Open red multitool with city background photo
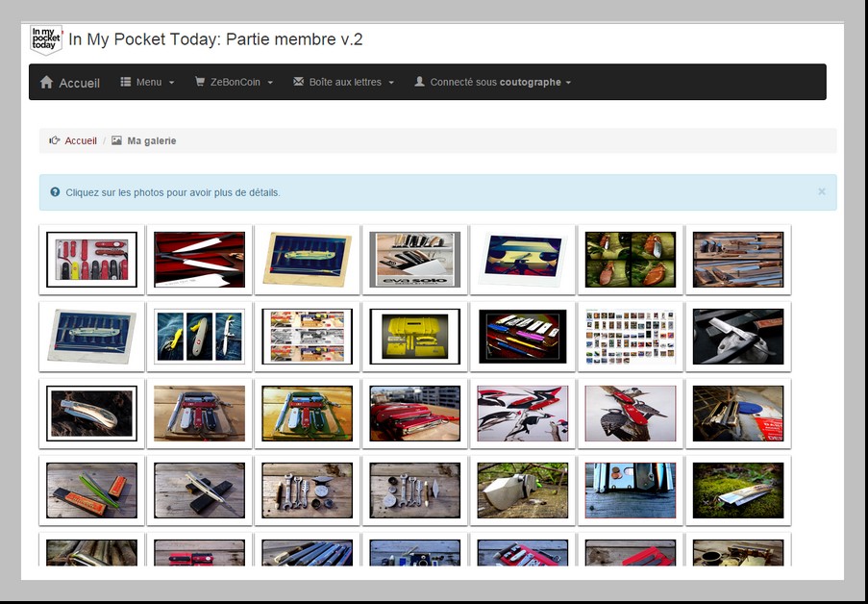The height and width of the screenshot is (604, 868). point(415,414)
